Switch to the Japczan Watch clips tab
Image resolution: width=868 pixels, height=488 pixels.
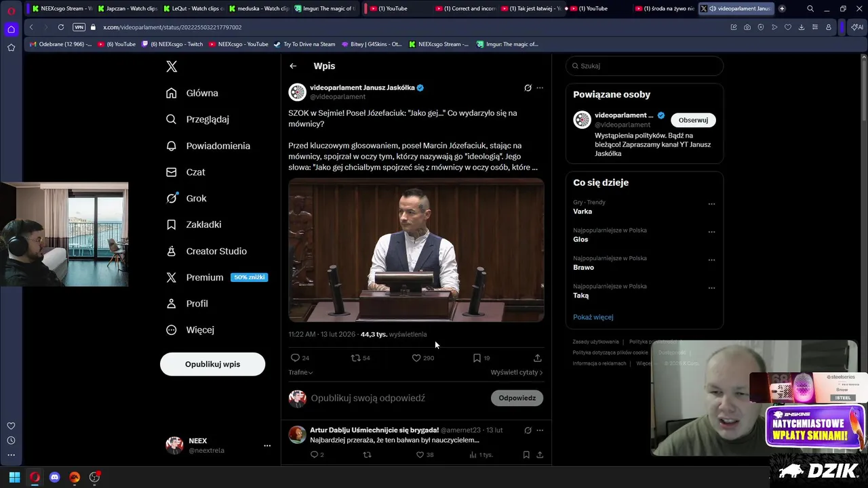click(x=127, y=9)
